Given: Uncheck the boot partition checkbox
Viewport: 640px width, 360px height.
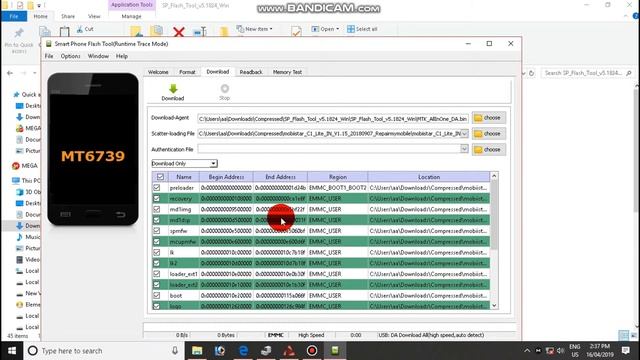Looking at the screenshot, I should click(x=157, y=296).
